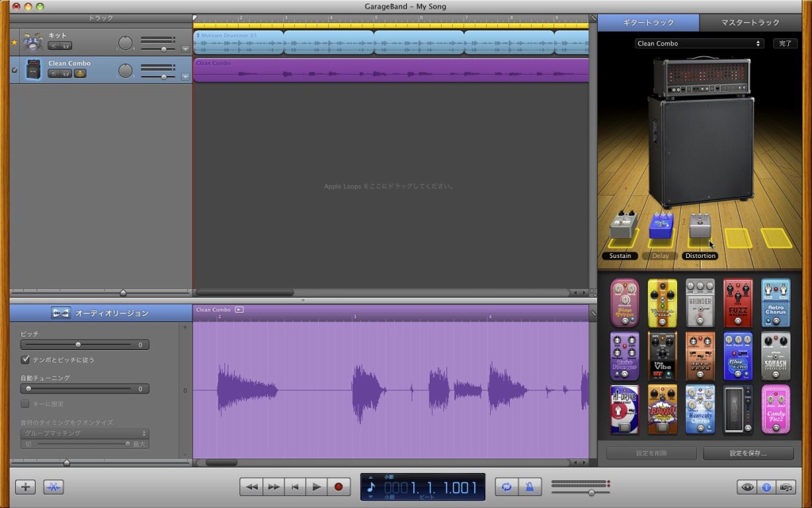
Task: Choose the Hi-Drive pedal
Action: tap(625, 410)
